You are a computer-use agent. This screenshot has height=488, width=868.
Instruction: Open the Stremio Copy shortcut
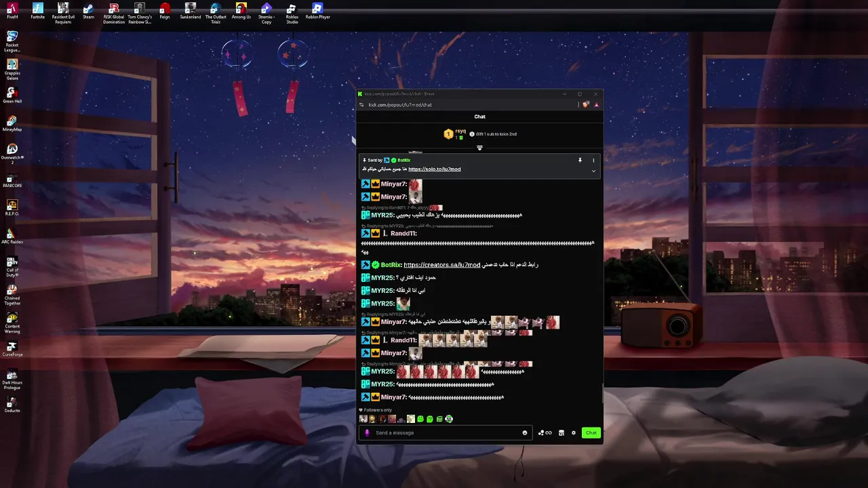click(267, 14)
